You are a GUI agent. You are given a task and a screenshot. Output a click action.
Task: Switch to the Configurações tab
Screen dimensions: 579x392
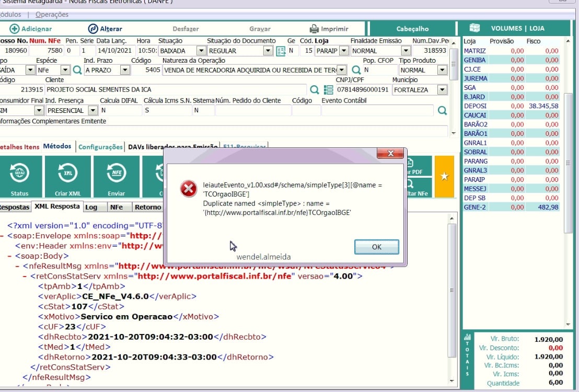(100, 147)
